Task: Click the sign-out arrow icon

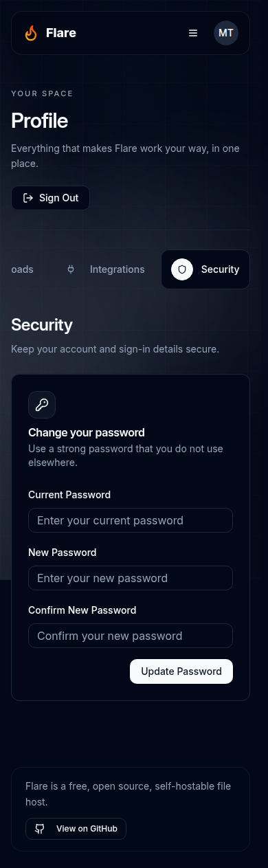Action: (28, 198)
